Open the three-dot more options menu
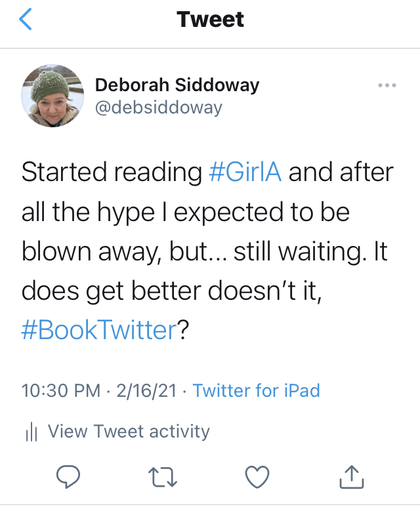 (388, 86)
